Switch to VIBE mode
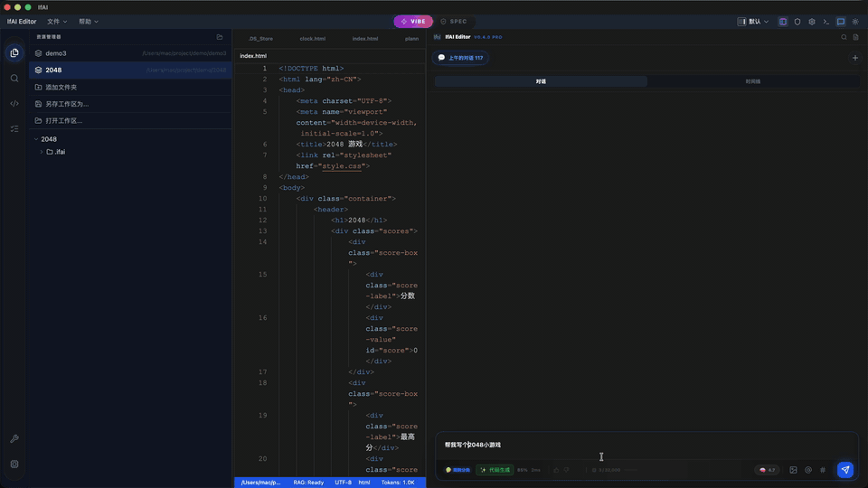Screen dimensions: 868x488 tap(413, 22)
